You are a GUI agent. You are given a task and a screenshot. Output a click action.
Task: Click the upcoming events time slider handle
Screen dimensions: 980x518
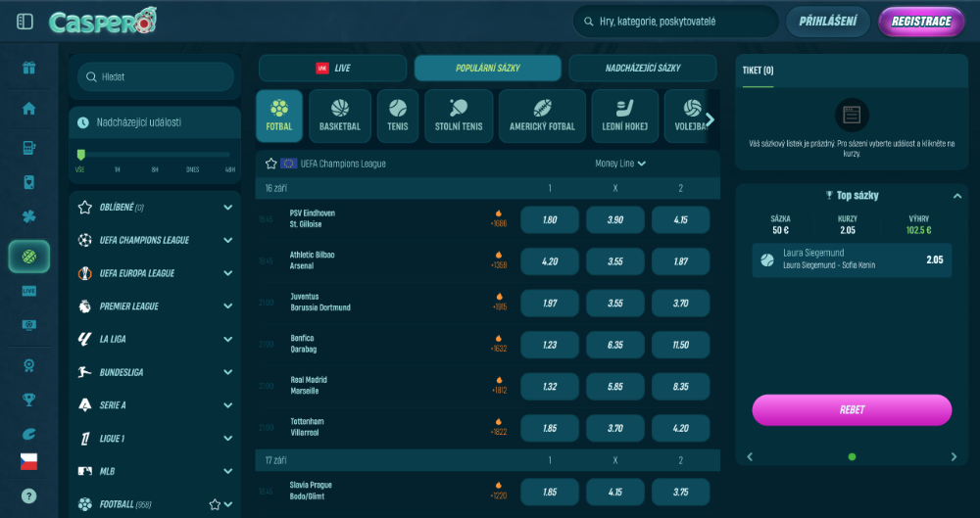80,154
